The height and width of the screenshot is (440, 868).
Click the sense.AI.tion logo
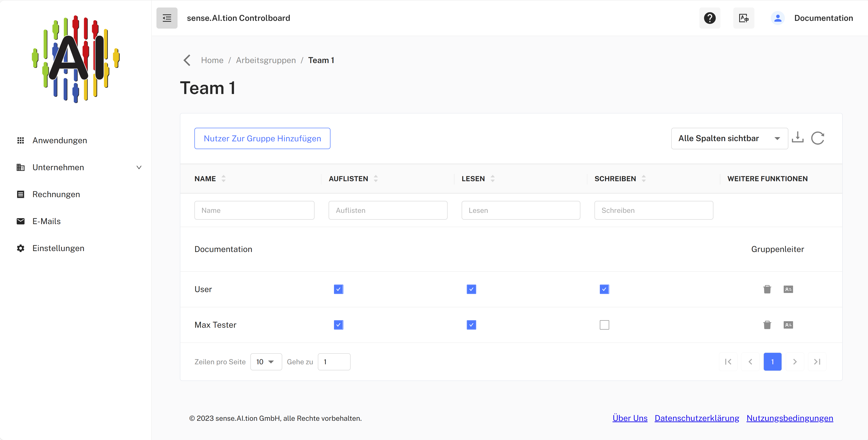(76, 59)
